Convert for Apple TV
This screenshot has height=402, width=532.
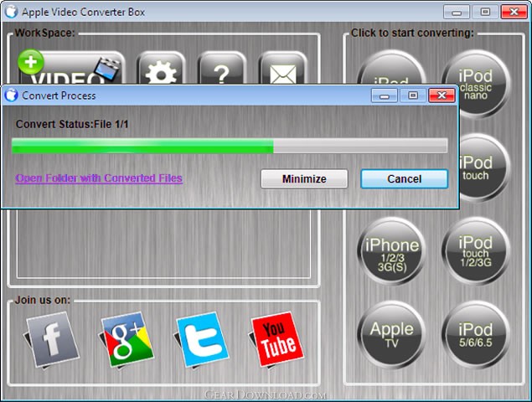coord(391,335)
